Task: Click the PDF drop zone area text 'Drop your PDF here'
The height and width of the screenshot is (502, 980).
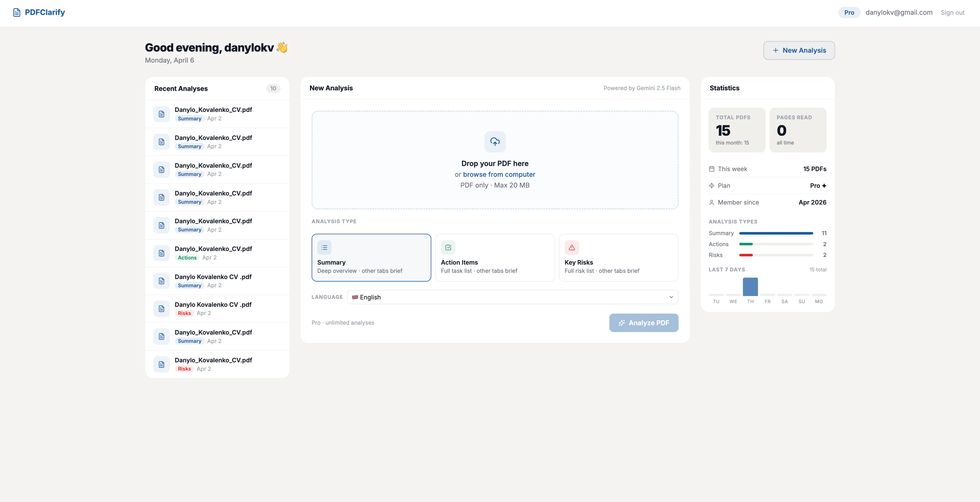Action: (x=495, y=163)
